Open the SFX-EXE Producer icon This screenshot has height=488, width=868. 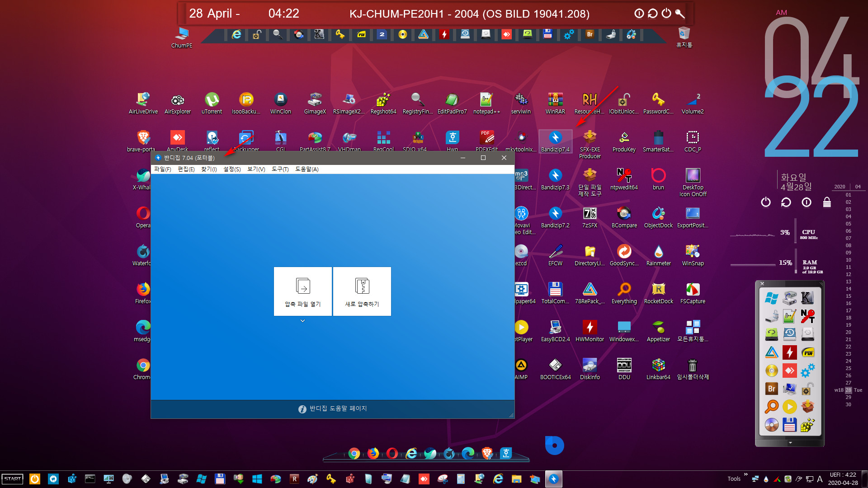(590, 144)
